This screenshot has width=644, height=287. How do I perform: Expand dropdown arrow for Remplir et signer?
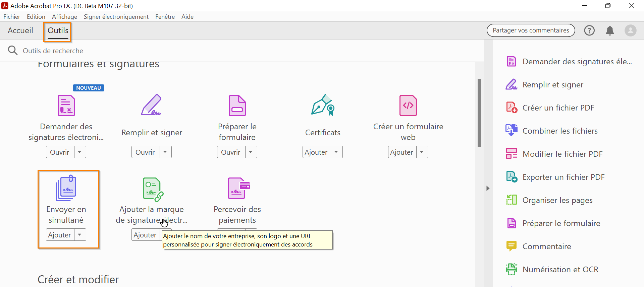pyautogui.click(x=165, y=152)
